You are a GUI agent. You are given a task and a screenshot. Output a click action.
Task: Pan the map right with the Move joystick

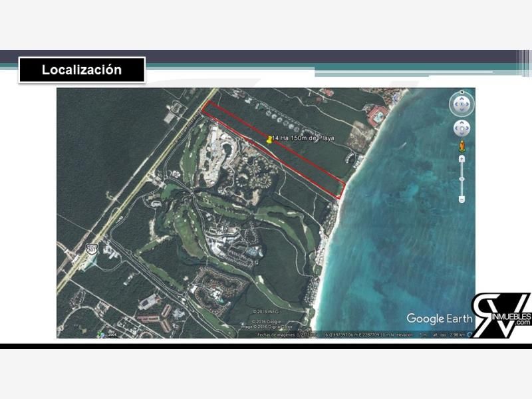click(x=467, y=128)
